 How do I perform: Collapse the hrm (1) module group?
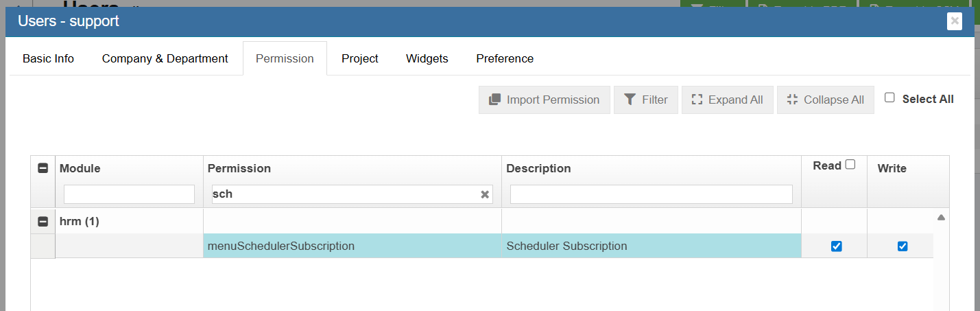(43, 222)
